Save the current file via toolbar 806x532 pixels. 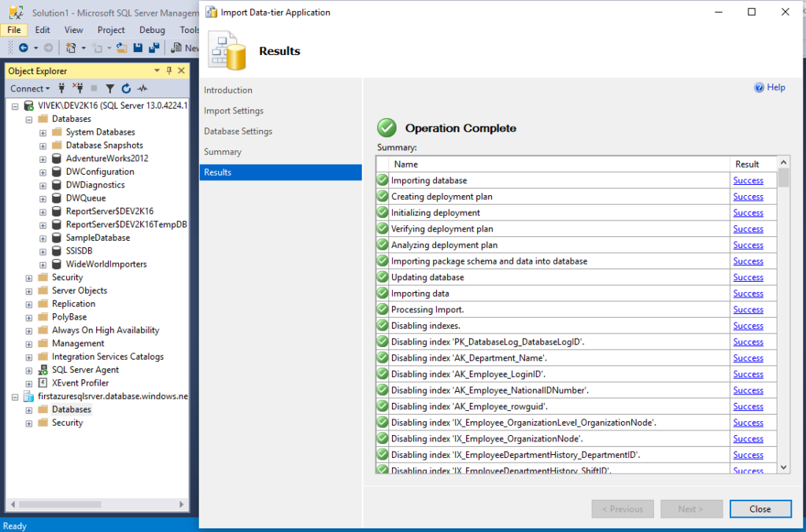(x=136, y=47)
